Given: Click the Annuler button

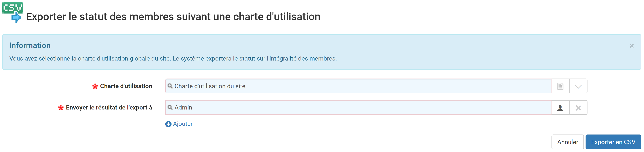Looking at the screenshot, I should (567, 142).
